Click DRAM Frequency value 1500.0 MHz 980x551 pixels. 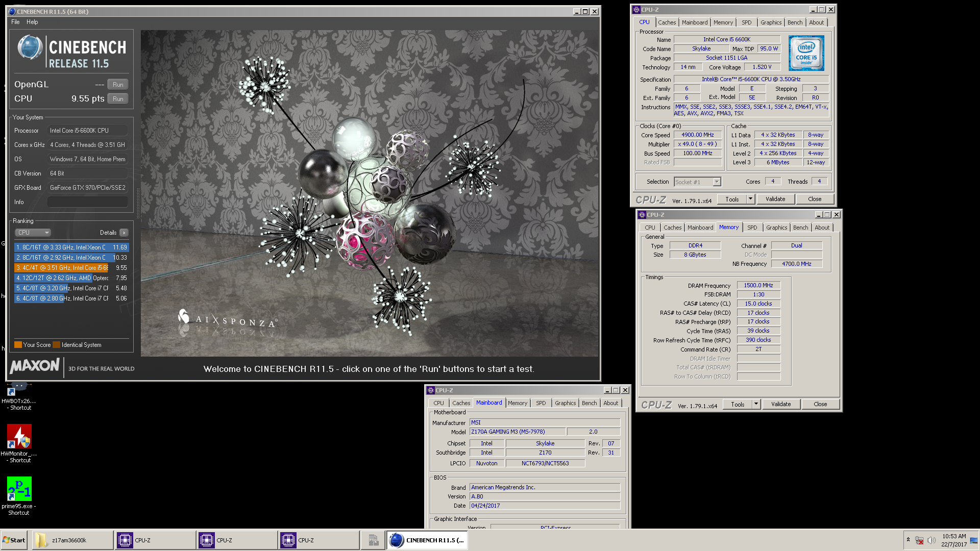[x=758, y=286]
